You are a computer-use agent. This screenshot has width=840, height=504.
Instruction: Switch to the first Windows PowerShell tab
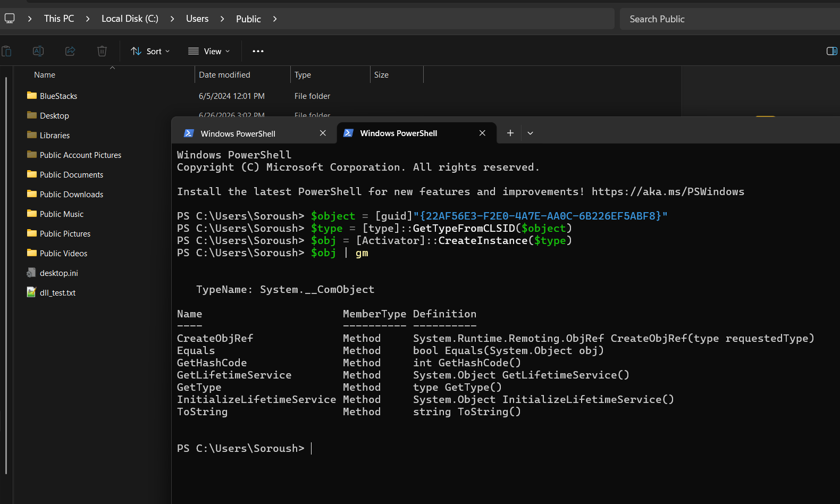(x=254, y=133)
